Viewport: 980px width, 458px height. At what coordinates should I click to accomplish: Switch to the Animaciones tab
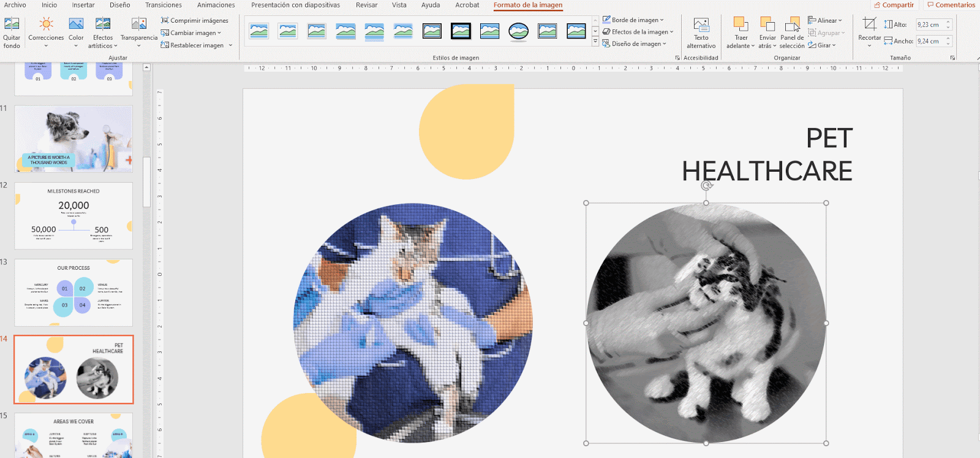(x=216, y=5)
